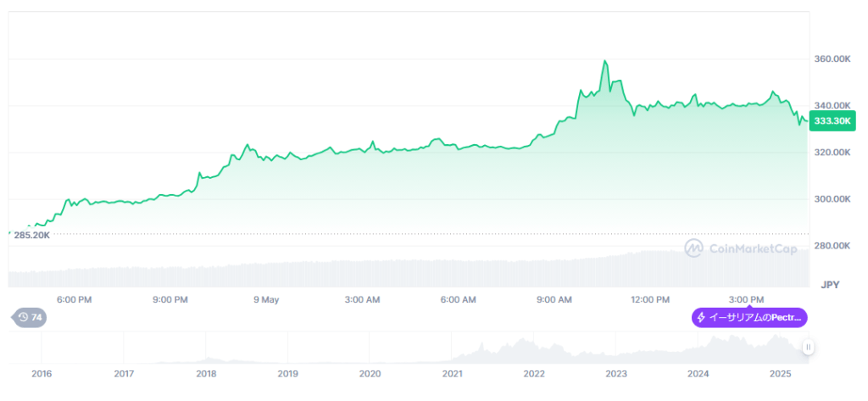
Task: Click the JPY currency label on axis
Action: point(829,285)
